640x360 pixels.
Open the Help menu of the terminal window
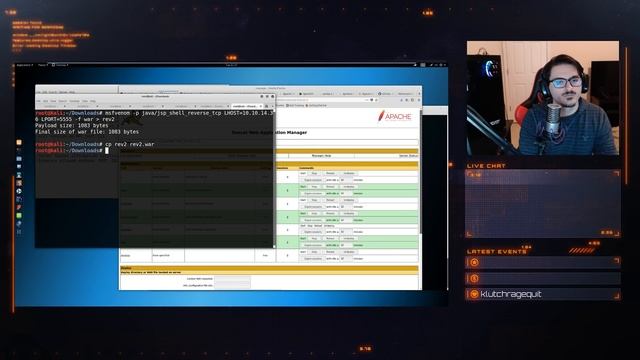click(93, 101)
